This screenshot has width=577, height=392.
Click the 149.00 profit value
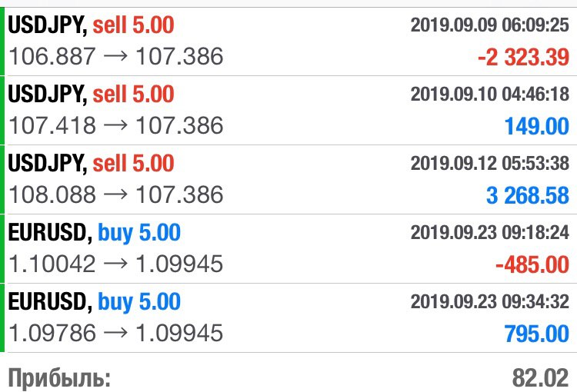click(537, 126)
